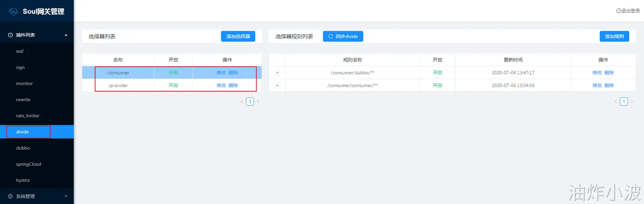Click the Soul网关管理 title
This screenshot has height=204, width=644.
(44, 12)
